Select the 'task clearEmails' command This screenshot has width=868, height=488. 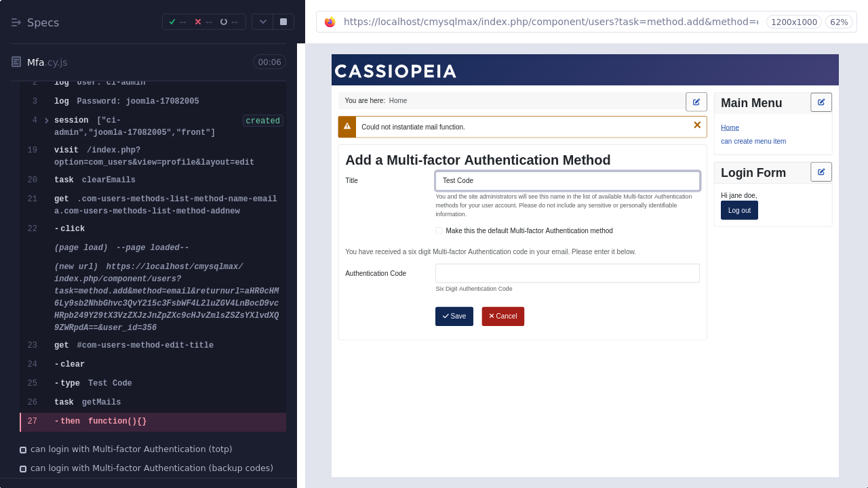click(153, 180)
